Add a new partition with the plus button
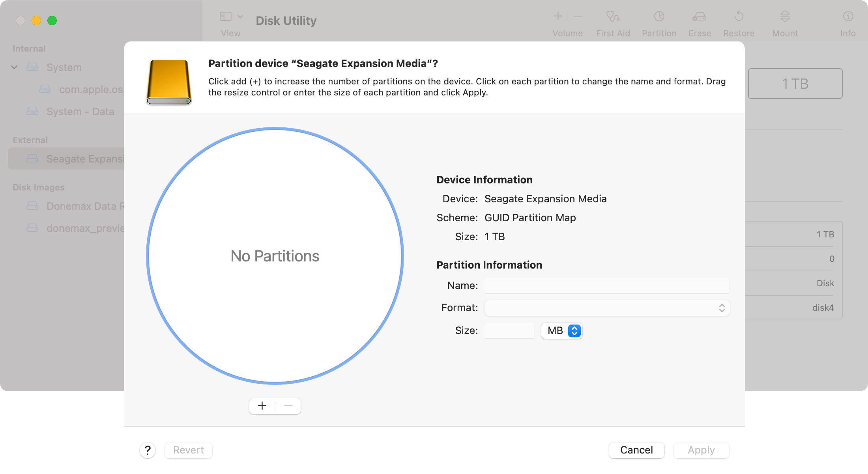 (262, 405)
